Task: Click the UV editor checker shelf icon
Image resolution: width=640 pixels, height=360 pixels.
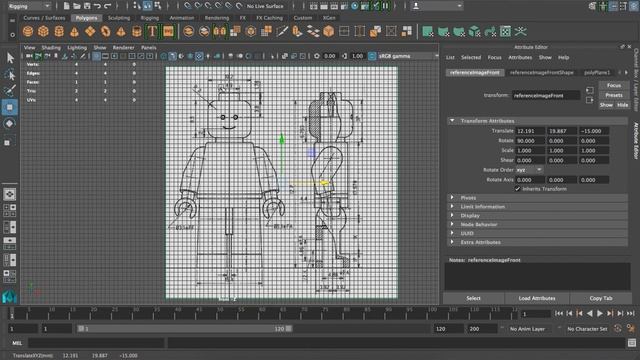Action: pyautogui.click(x=505, y=31)
